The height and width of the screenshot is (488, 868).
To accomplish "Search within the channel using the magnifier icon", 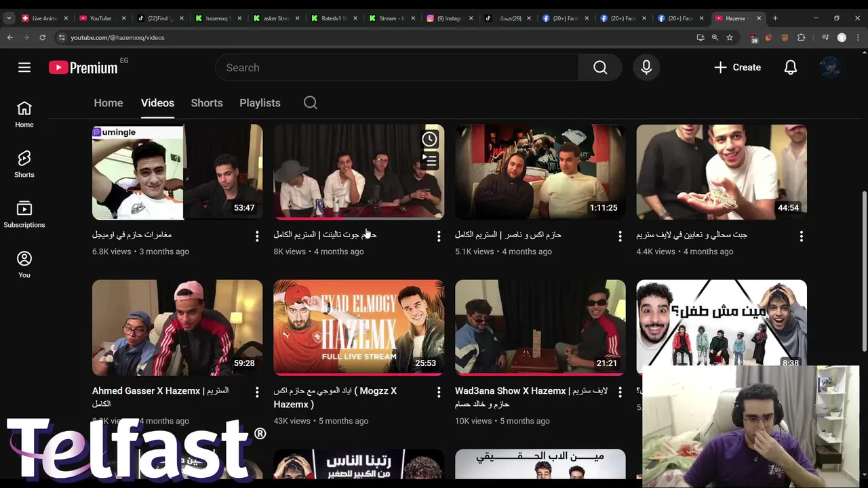I will click(310, 103).
